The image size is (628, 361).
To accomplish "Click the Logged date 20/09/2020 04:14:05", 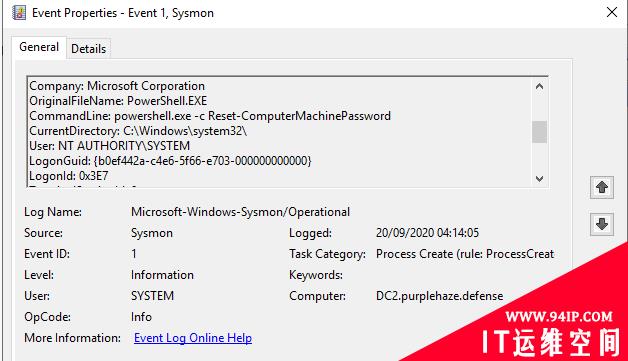I will (x=427, y=233).
